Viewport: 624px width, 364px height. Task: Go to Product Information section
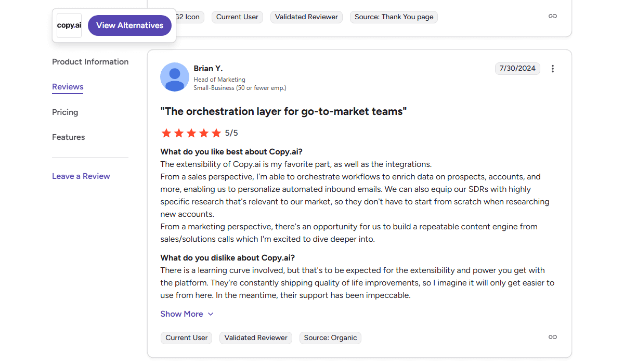pyautogui.click(x=90, y=62)
